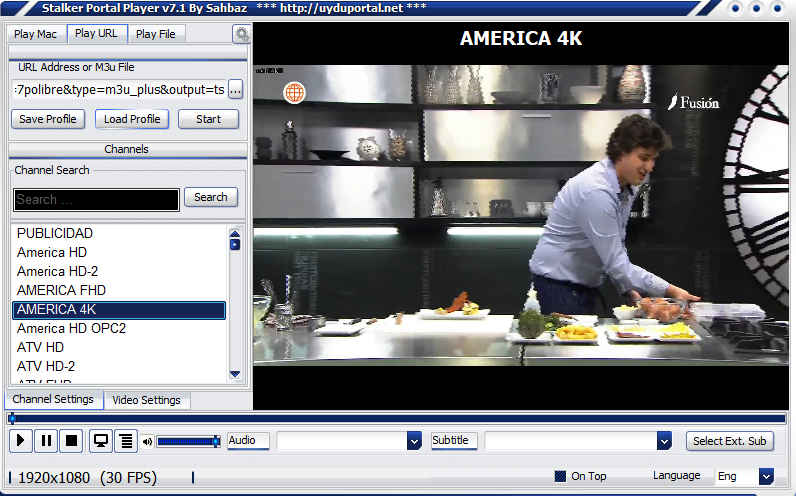
Task: Click the last round window button at top right
Action: click(778, 9)
